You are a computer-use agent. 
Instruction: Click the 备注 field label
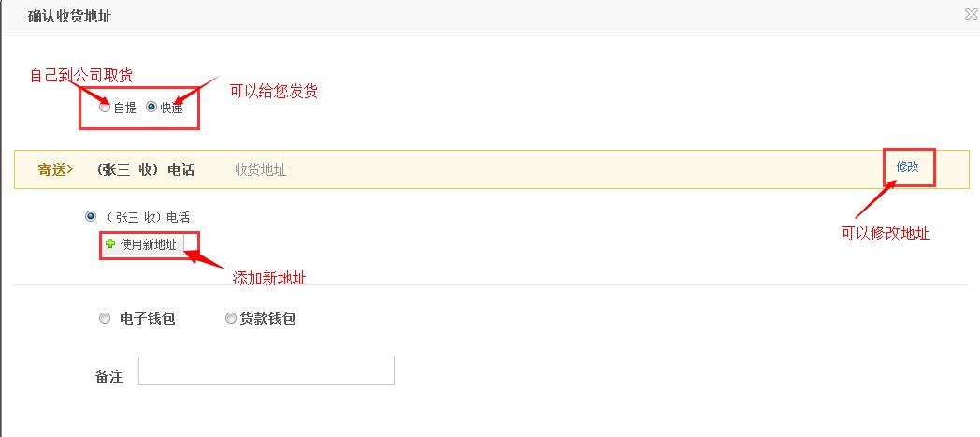pyautogui.click(x=108, y=376)
